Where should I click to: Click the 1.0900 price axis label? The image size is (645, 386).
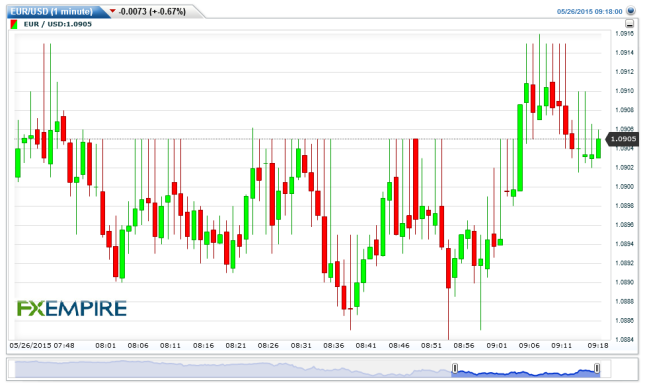[x=624, y=186]
